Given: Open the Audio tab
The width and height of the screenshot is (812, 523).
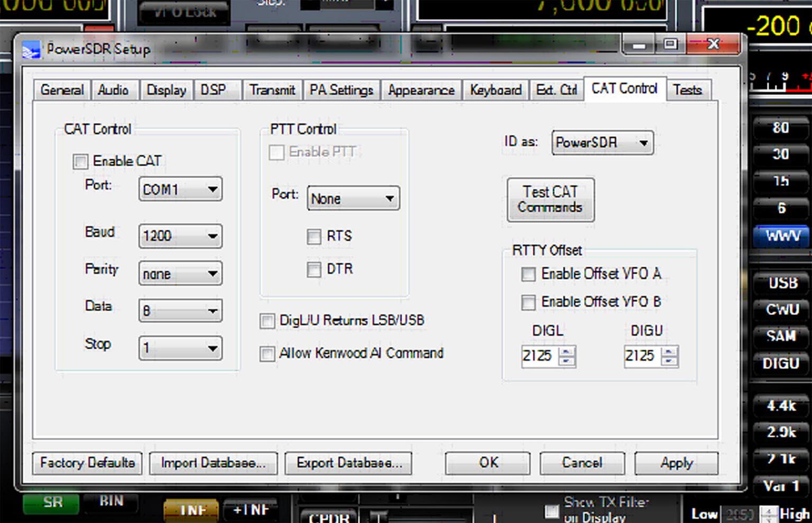Looking at the screenshot, I should (113, 90).
